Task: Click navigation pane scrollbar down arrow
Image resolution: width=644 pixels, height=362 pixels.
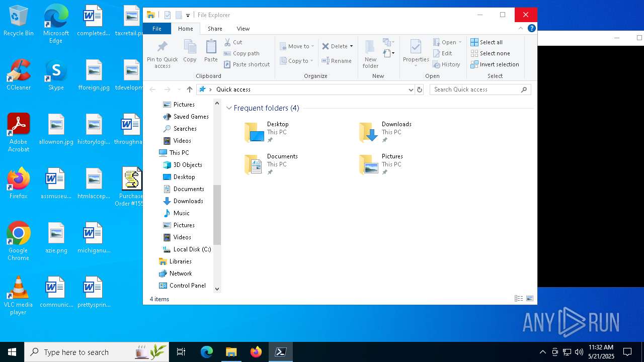Action: click(x=217, y=289)
